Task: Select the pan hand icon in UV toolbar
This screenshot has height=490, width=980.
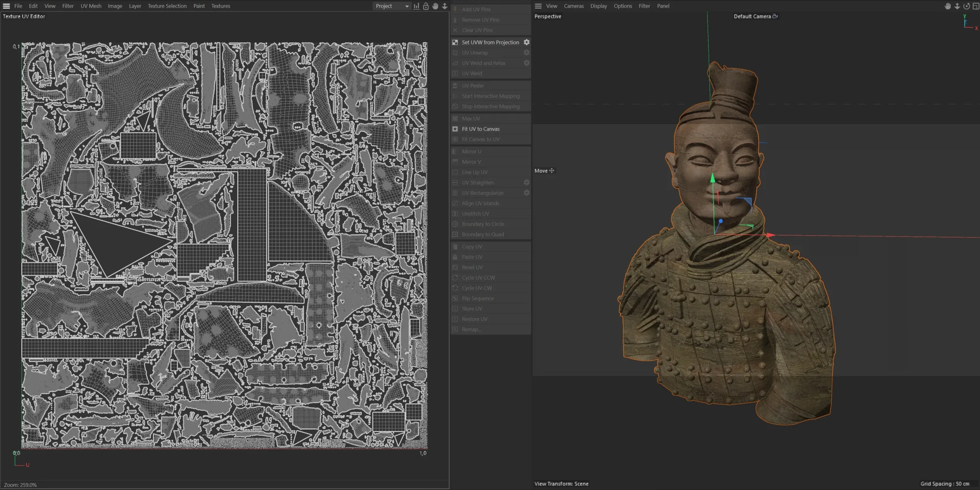Action: 435,6
